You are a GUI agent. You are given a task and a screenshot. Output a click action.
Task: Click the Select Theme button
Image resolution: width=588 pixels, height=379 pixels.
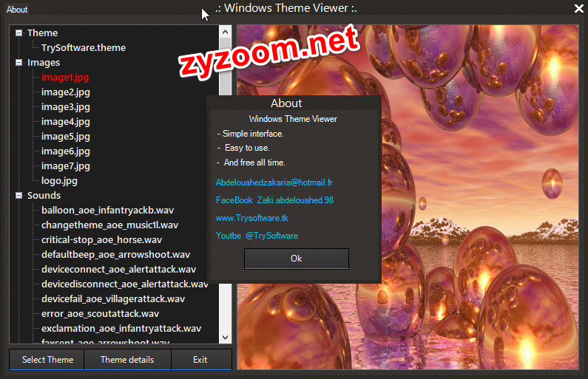(47, 360)
